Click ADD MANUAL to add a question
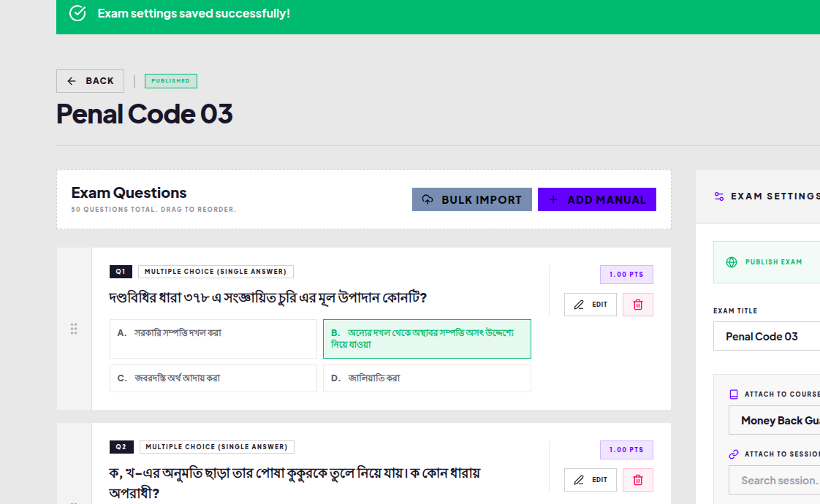This screenshot has width=820, height=504. [x=596, y=199]
